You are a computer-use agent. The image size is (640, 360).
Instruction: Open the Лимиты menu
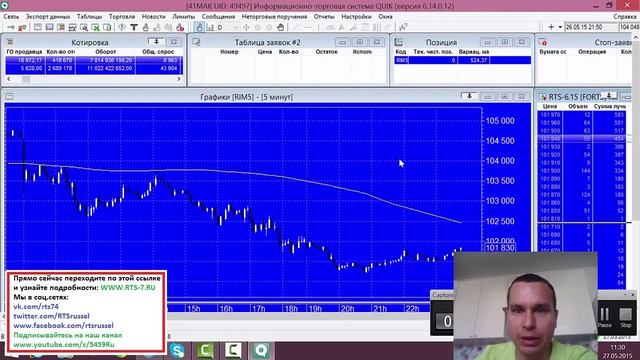[184, 17]
